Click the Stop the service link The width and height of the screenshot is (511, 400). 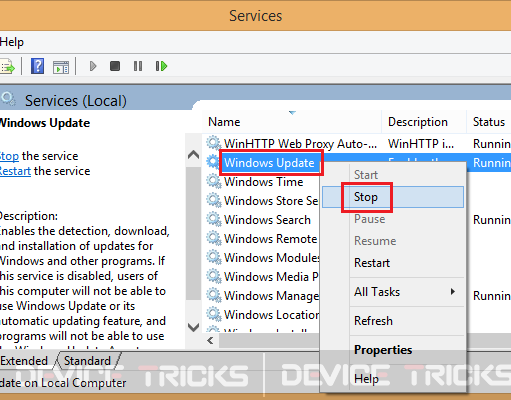[x=9, y=156]
